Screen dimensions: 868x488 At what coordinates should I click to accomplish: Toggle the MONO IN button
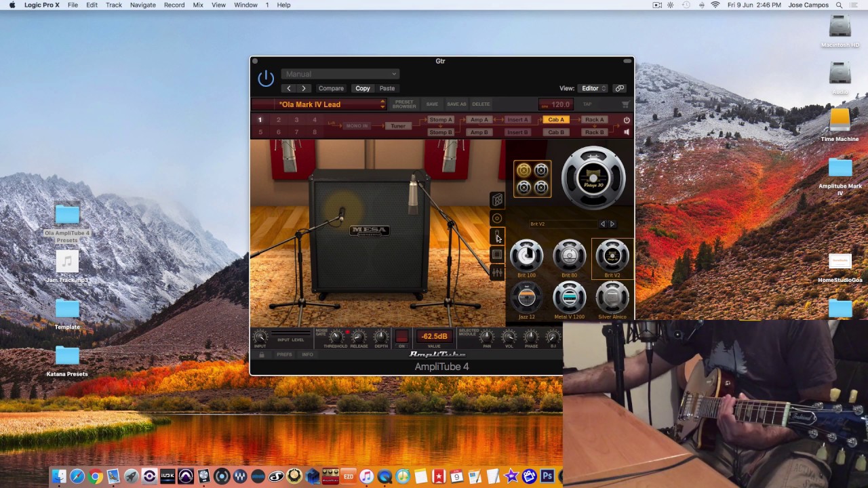357,126
